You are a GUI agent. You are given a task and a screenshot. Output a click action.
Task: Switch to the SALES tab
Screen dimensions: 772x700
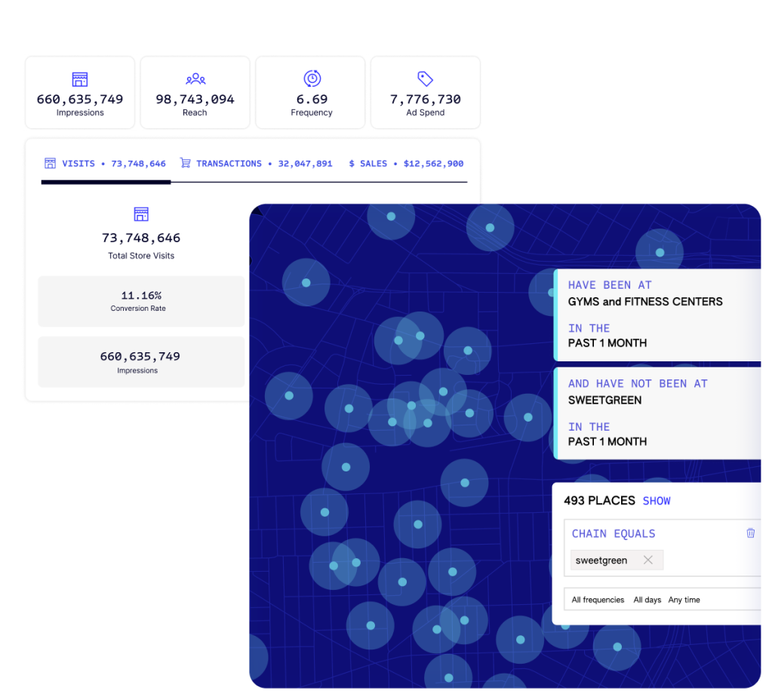406,164
